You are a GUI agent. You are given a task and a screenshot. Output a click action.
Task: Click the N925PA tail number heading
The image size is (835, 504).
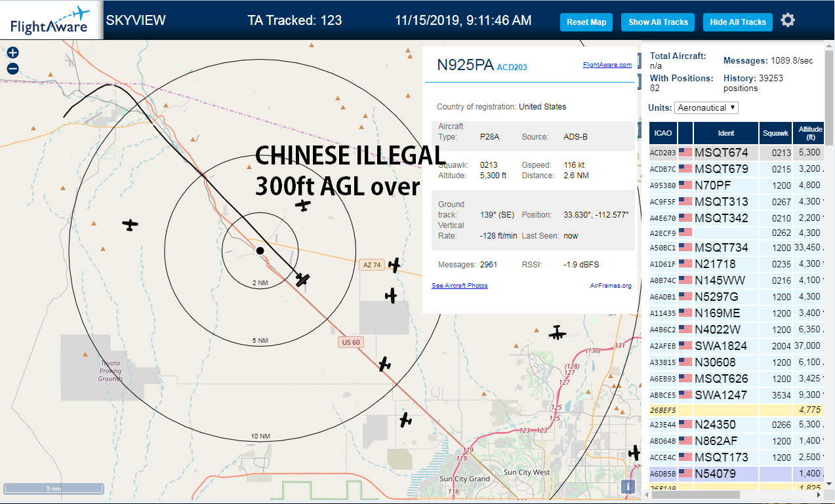465,64
